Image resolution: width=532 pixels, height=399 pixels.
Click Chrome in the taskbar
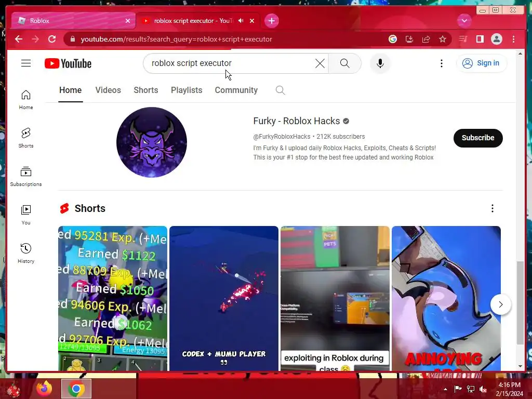coord(76,389)
